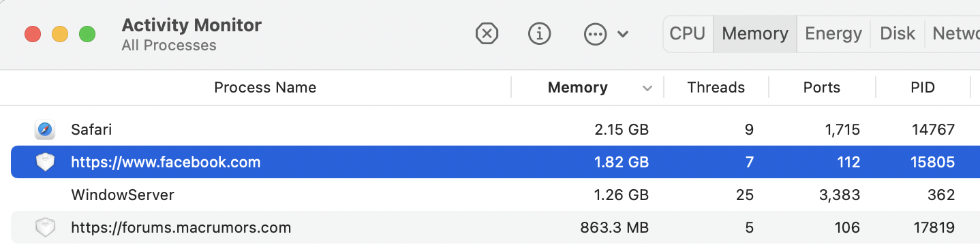
Task: Switch to the CPU tab
Action: [x=688, y=33]
